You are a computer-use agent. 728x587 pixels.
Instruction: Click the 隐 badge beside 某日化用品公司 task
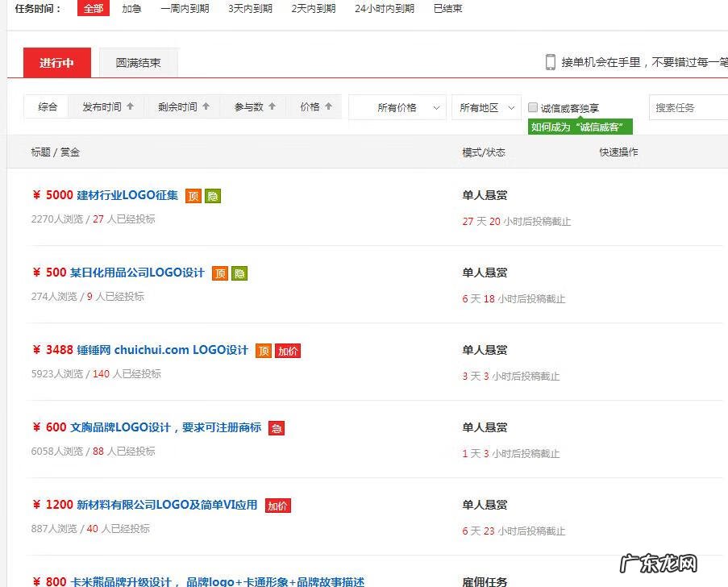click(x=240, y=273)
